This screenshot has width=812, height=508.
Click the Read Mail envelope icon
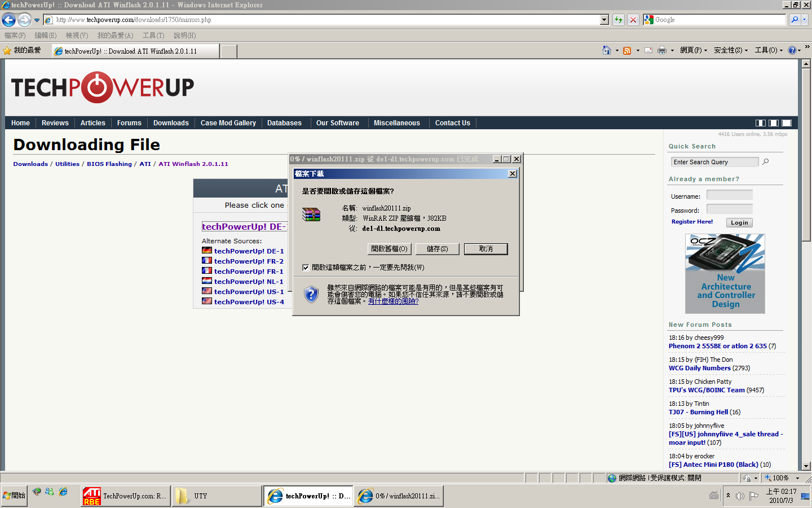coord(648,50)
